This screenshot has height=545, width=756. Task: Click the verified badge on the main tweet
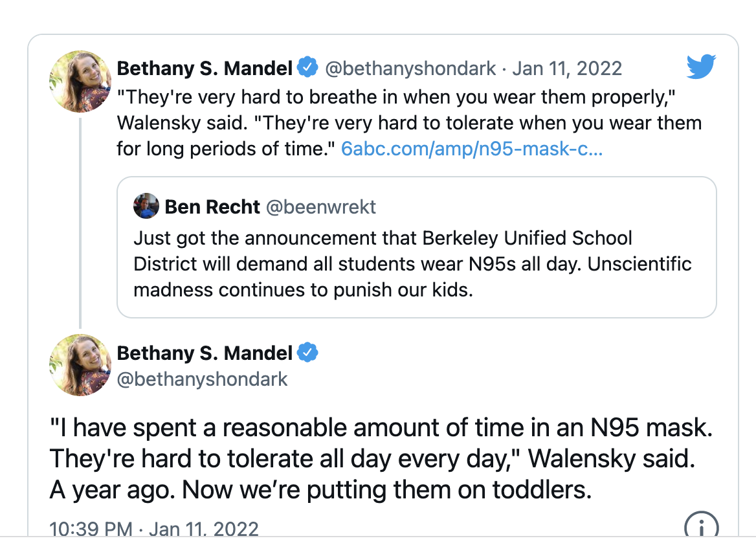coord(307,353)
